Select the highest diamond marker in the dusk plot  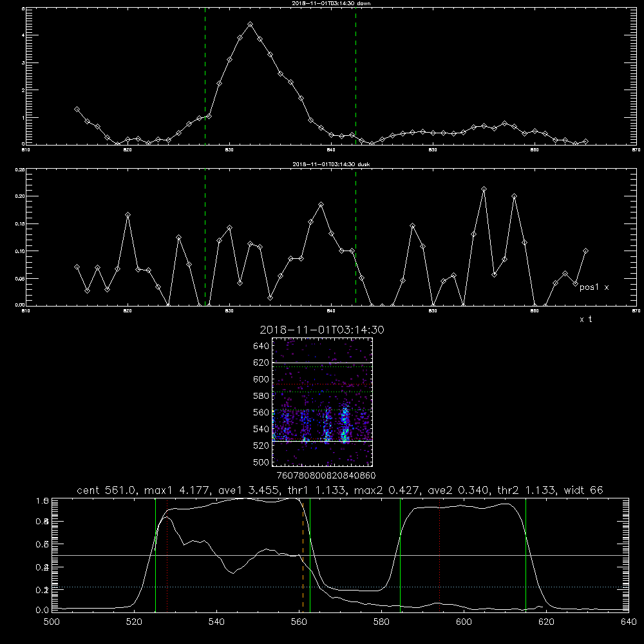[484, 189]
